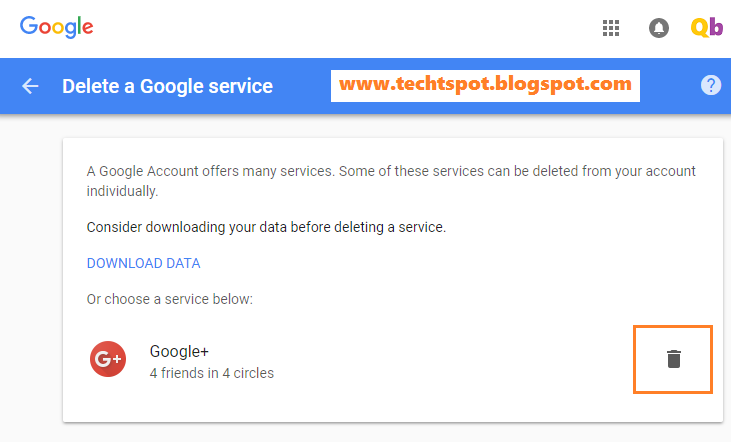Click the DOWNLOAD DATA link
The height and width of the screenshot is (442, 731).
click(x=144, y=263)
